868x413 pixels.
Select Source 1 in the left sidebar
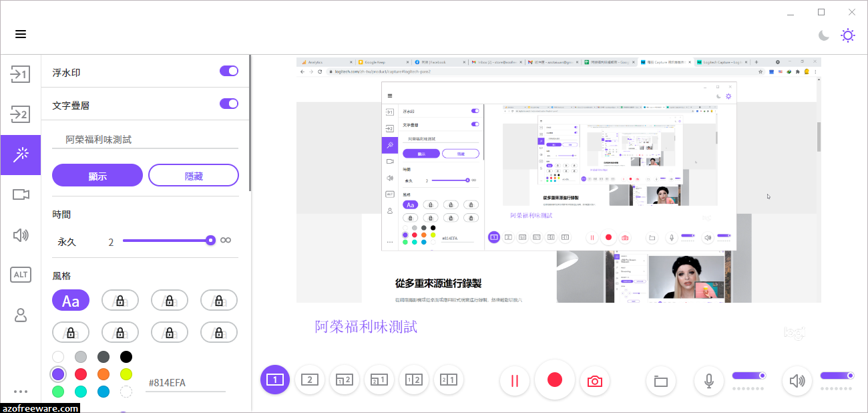21,74
